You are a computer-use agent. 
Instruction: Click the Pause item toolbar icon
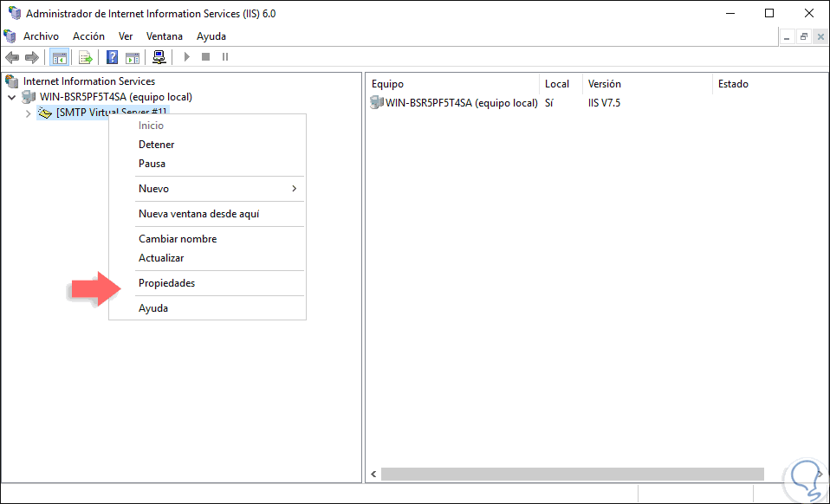[225, 56]
